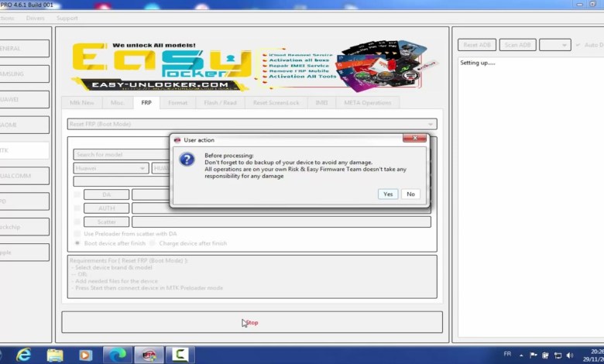Select the Apple sidebar section
This screenshot has width=604, height=364.
[x=24, y=252]
